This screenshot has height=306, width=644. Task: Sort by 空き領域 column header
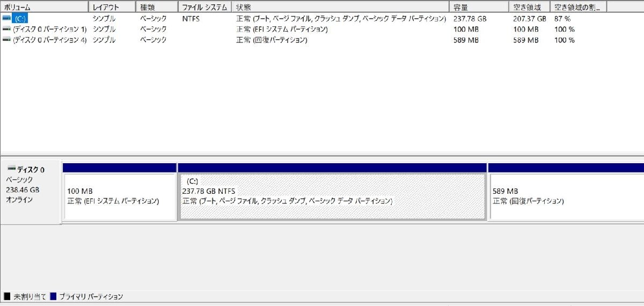530,7
